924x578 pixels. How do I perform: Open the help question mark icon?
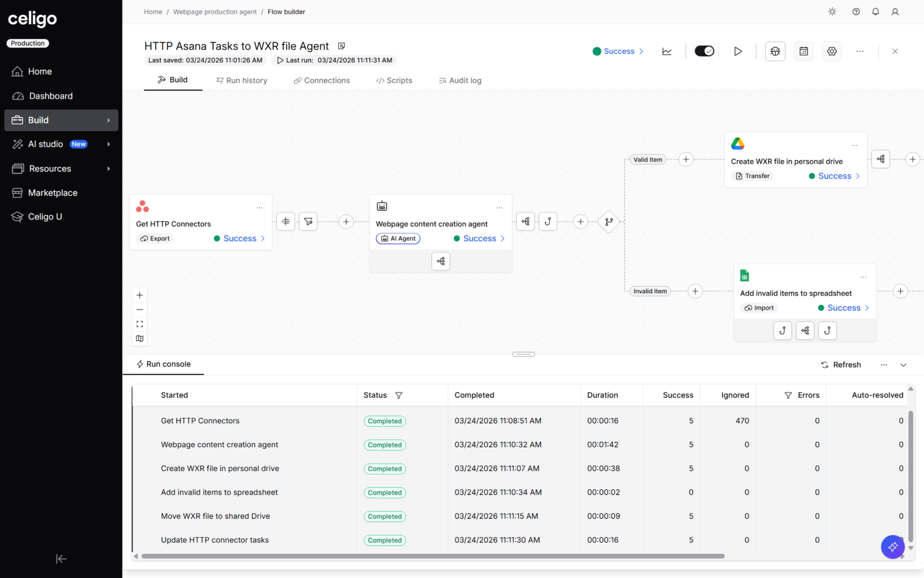pyautogui.click(x=856, y=12)
